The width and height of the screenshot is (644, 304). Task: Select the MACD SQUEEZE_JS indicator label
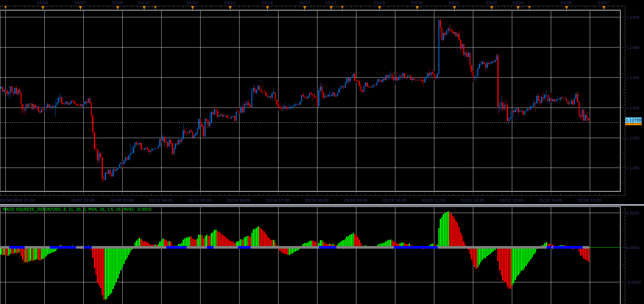click(x=77, y=209)
